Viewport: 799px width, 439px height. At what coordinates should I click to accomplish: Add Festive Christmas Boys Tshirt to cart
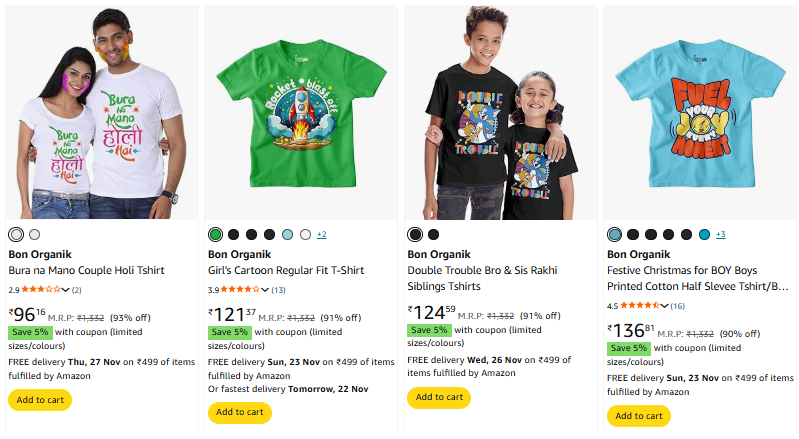click(639, 415)
